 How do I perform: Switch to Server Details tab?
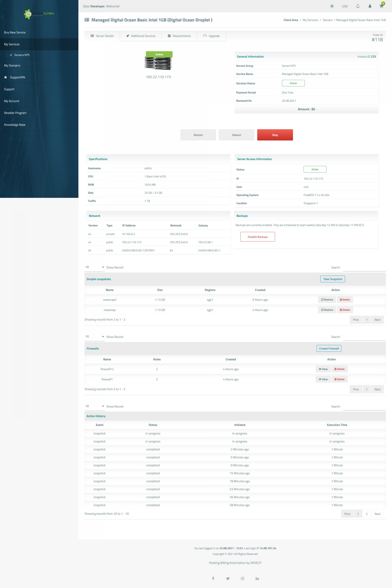tap(102, 36)
